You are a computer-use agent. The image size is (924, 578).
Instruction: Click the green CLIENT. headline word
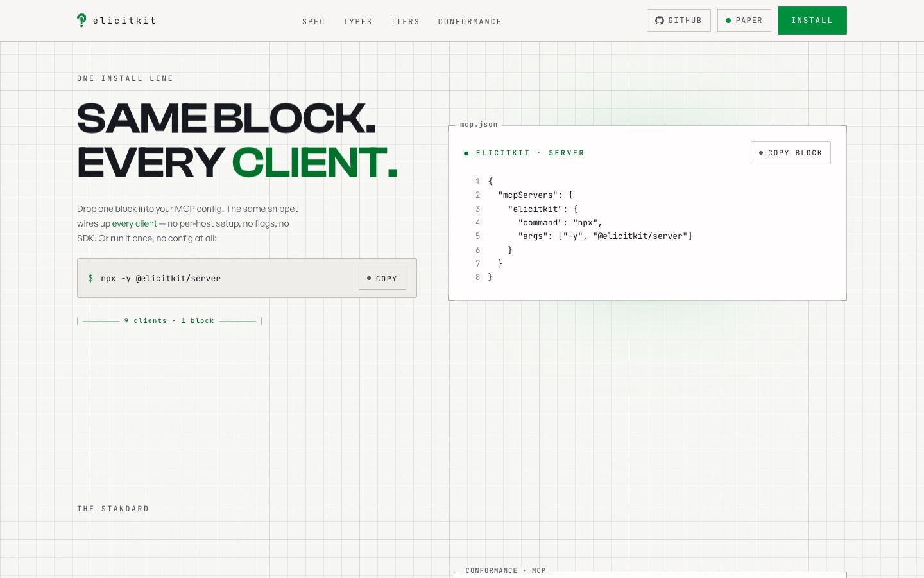(314, 162)
